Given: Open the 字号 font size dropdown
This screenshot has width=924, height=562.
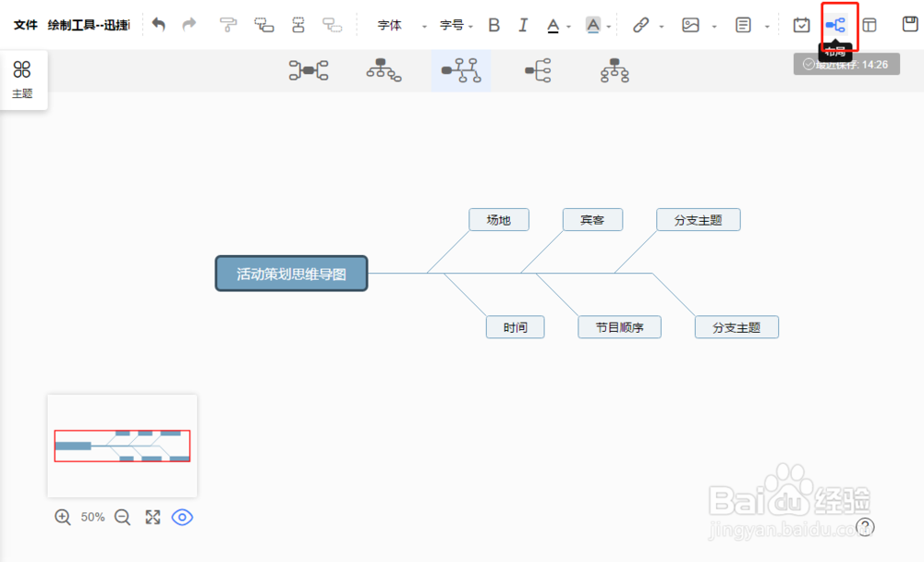Looking at the screenshot, I should click(450, 26).
